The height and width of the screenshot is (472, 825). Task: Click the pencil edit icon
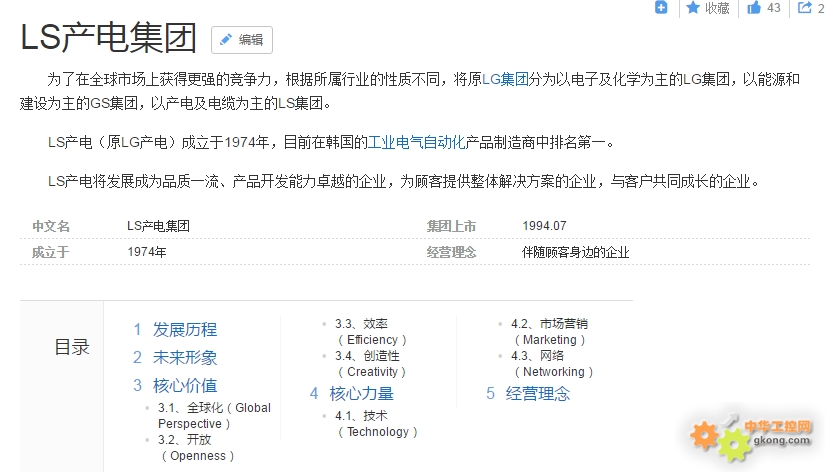point(226,39)
